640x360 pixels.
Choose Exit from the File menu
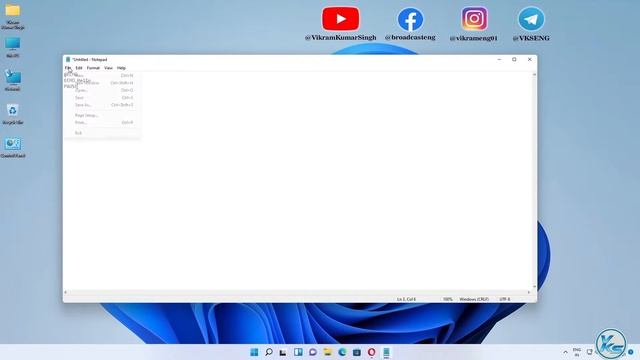point(103,133)
